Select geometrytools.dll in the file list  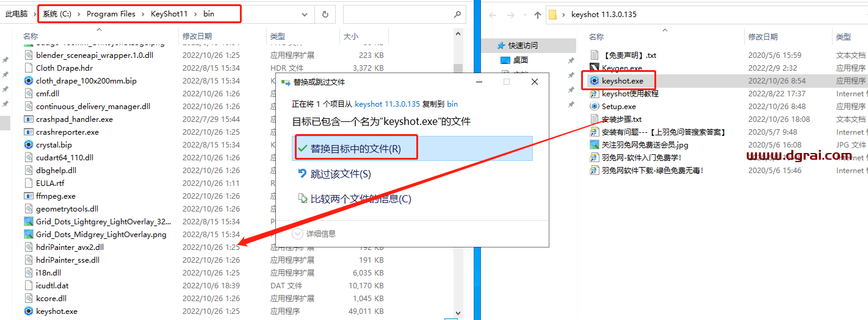(x=67, y=208)
